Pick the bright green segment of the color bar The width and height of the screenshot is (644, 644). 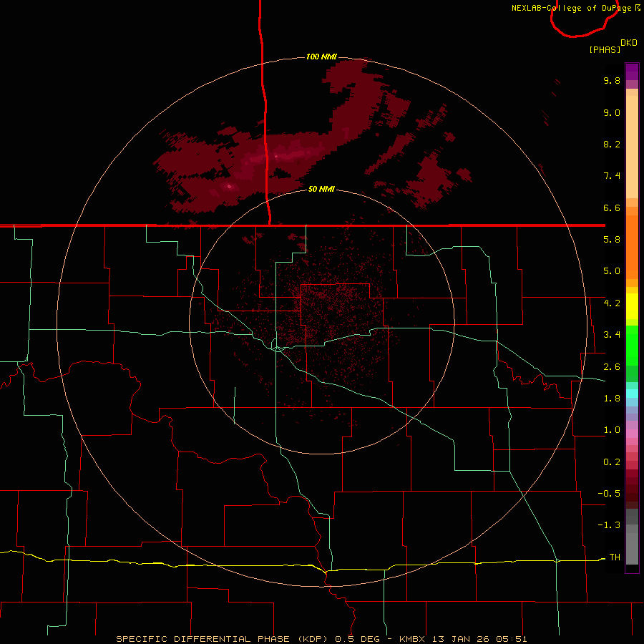(632, 346)
